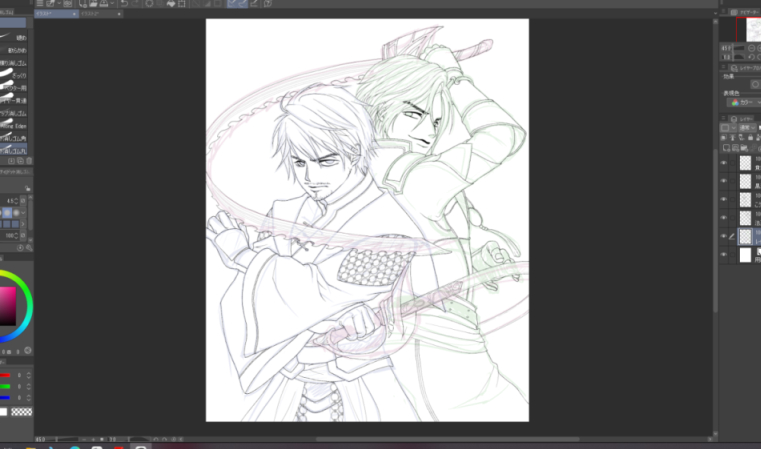Open the dropdown arrow beside the New canvas icon
This screenshot has height=449, width=761.
point(59,3)
